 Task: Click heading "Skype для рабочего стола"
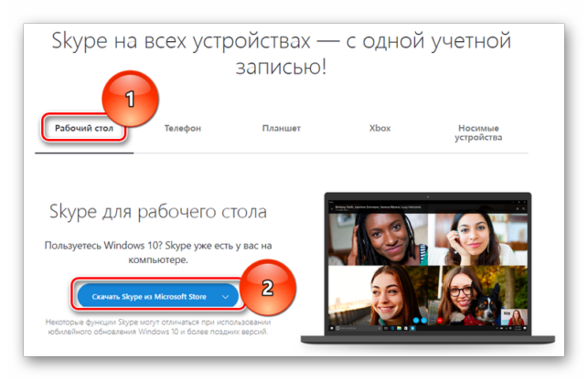click(x=158, y=212)
